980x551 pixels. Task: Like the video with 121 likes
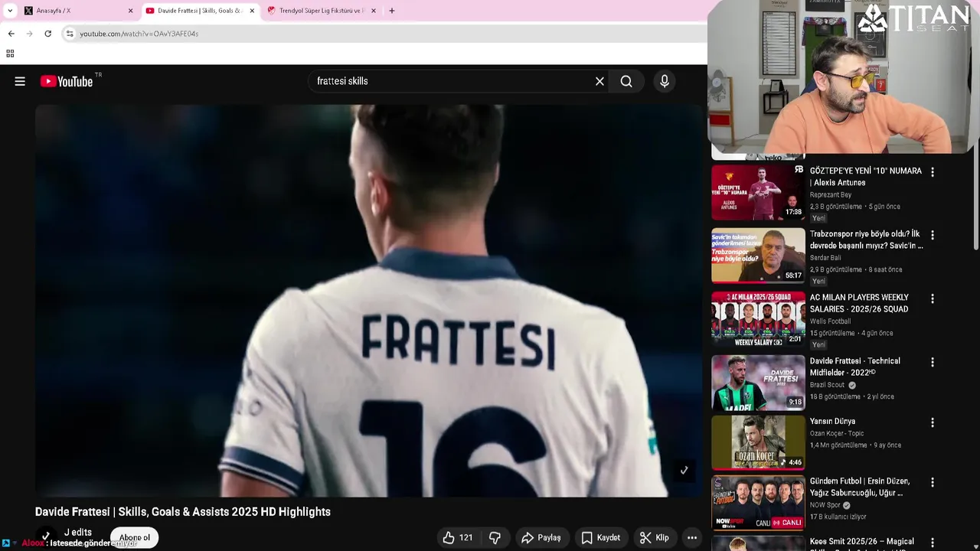click(x=457, y=537)
